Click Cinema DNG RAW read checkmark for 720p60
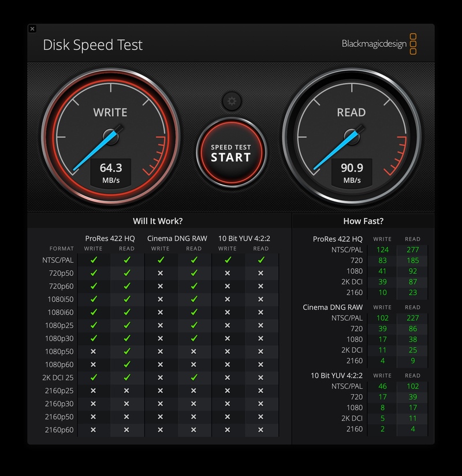This screenshot has height=476, width=462. (x=194, y=286)
